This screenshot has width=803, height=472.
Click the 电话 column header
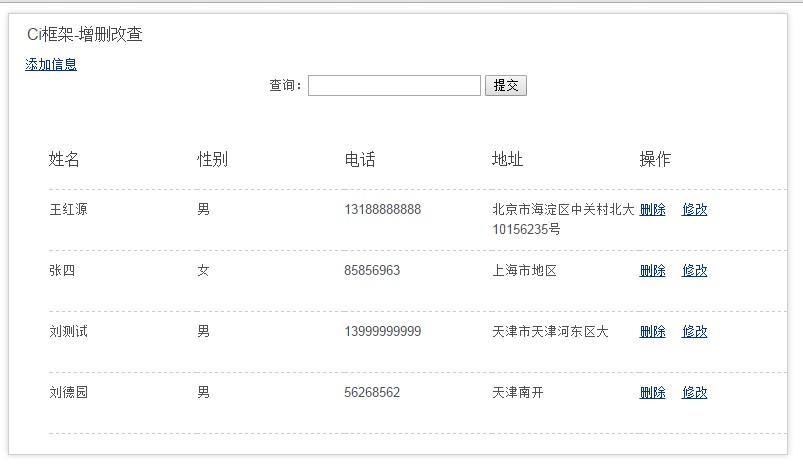click(360, 159)
